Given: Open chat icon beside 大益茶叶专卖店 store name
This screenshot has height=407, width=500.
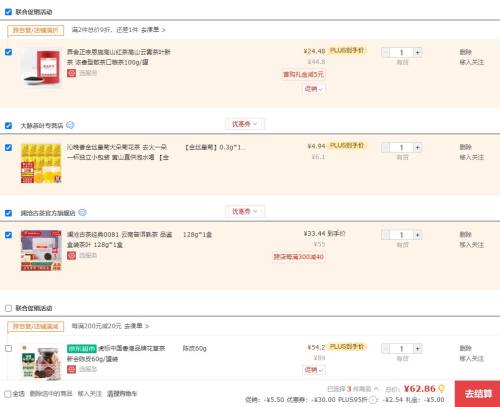Looking at the screenshot, I should point(70,125).
